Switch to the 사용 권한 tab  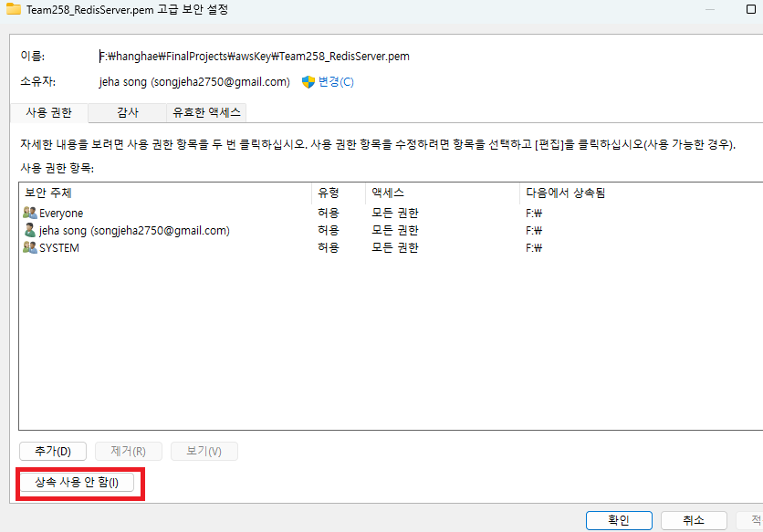[x=48, y=113]
